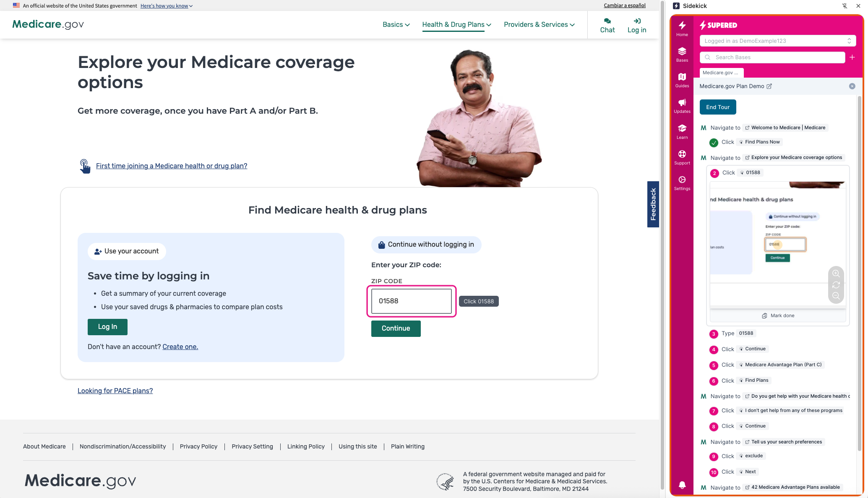Select Use your account option
This screenshot has width=868, height=498.
tap(127, 251)
